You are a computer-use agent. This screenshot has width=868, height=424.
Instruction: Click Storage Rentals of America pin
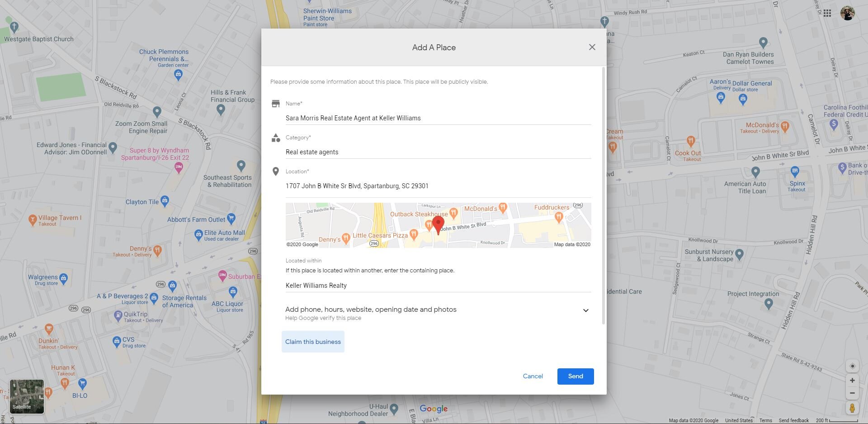point(172,286)
